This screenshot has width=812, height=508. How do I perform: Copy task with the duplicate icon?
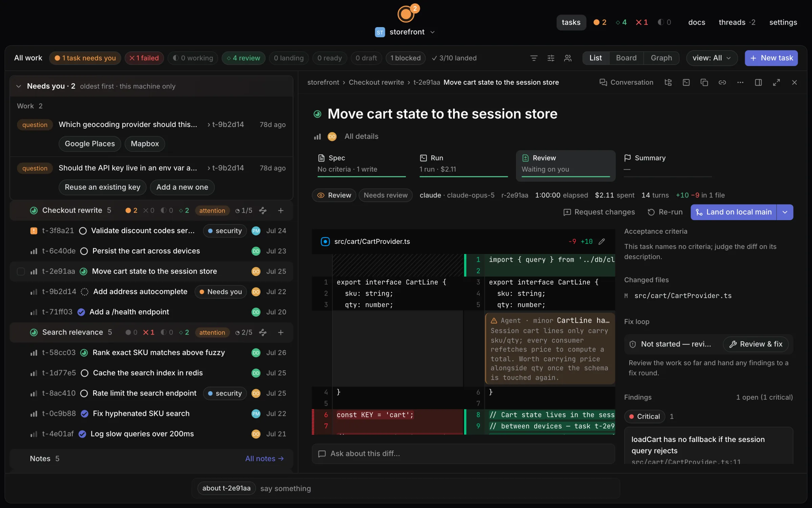click(x=704, y=82)
